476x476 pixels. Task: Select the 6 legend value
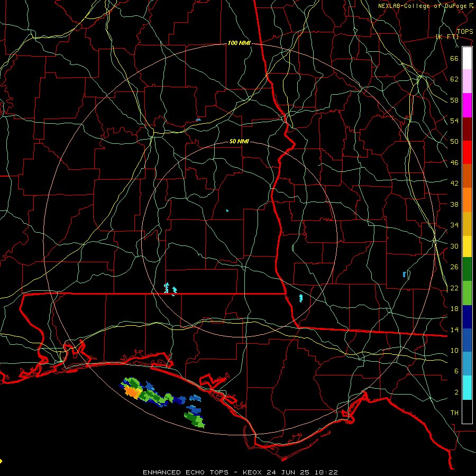coord(456,371)
